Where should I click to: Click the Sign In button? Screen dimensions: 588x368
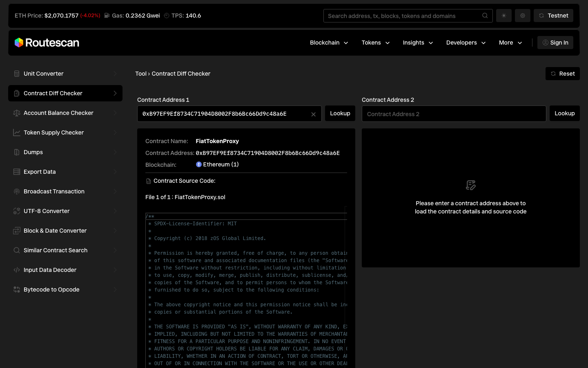[x=555, y=43]
